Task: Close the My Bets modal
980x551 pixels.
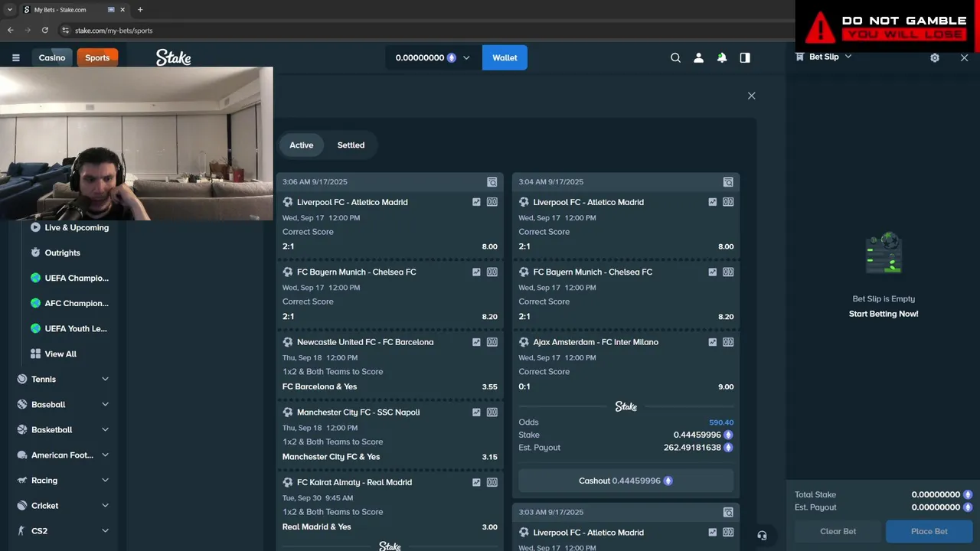Action: pyautogui.click(x=751, y=96)
